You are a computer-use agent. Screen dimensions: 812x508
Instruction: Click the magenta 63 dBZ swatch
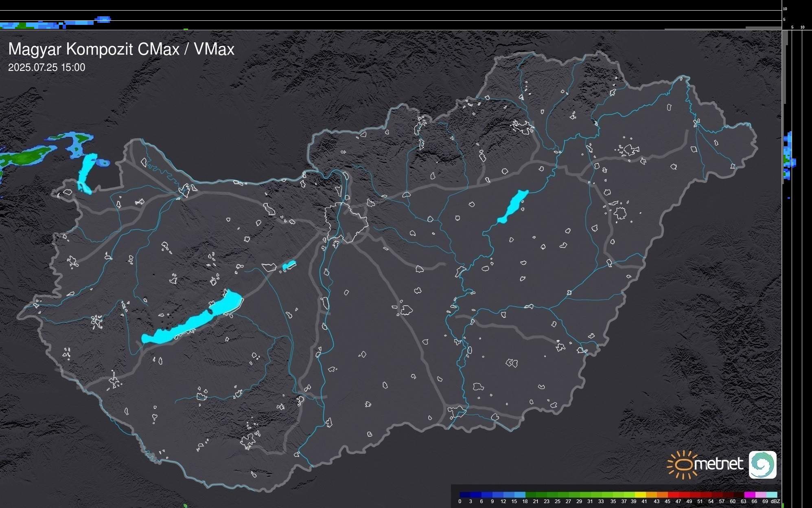tap(749, 495)
